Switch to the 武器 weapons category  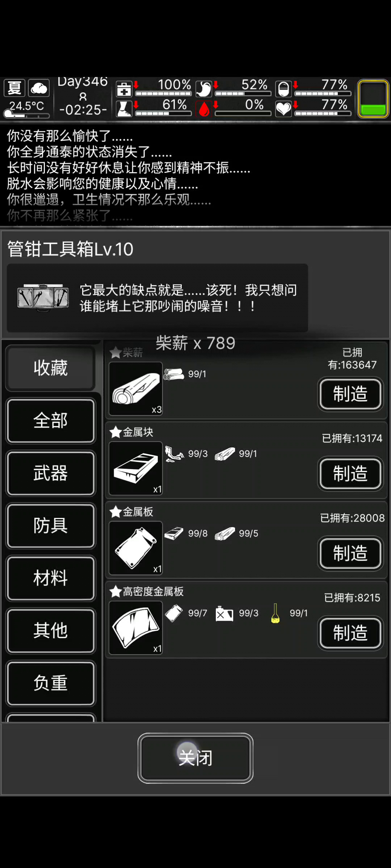51,473
